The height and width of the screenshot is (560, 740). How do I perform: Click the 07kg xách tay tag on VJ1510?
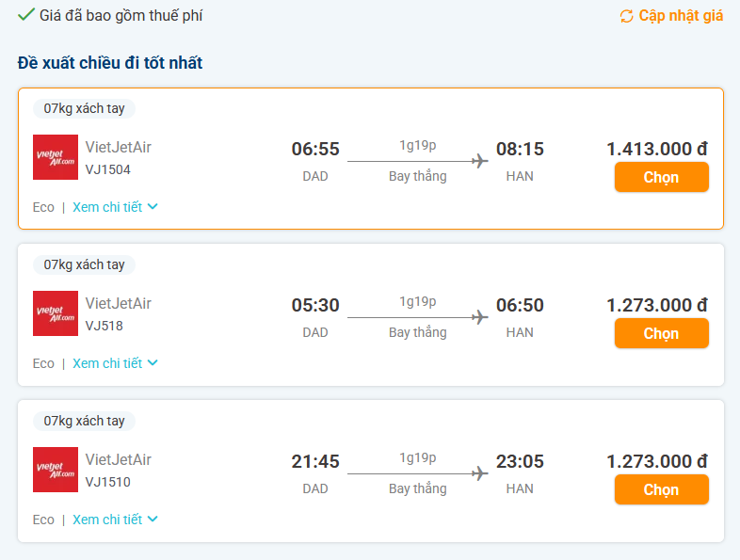point(84,421)
